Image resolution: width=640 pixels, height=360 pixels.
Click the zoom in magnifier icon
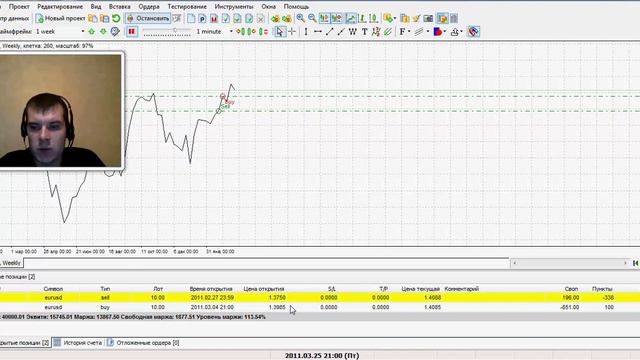pos(300,18)
